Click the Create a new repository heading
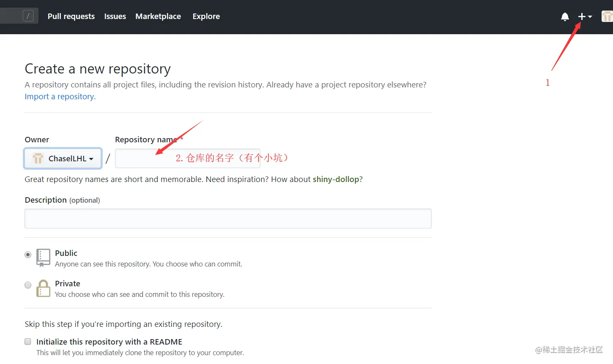 (x=98, y=69)
